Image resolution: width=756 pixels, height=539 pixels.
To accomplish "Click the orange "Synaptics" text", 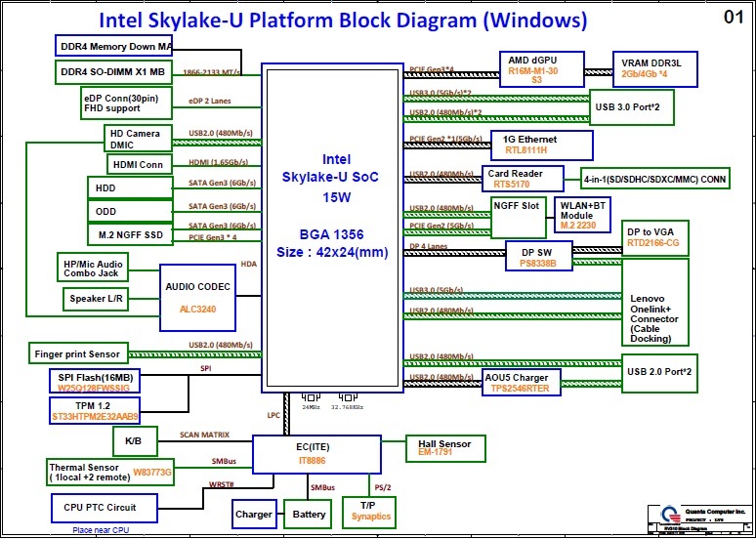I will 371,517.
